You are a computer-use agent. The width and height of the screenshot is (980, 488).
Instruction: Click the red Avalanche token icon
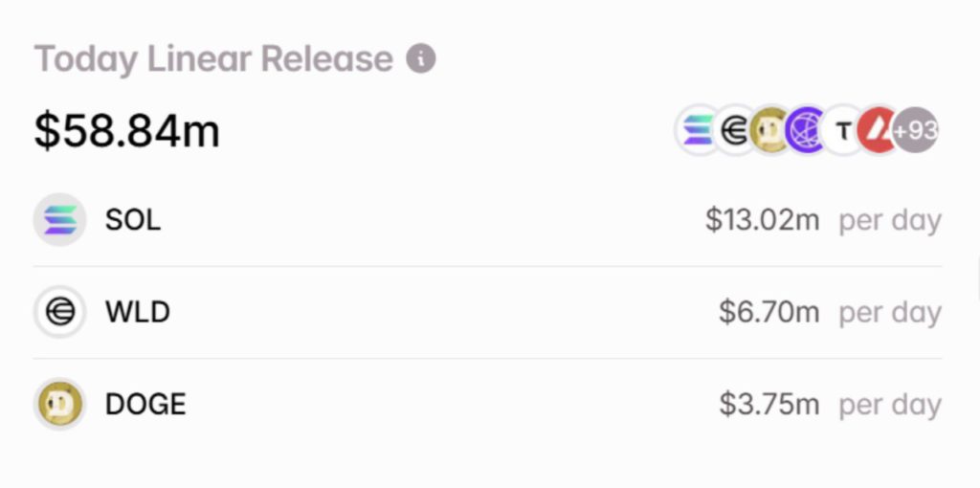pyautogui.click(x=878, y=131)
